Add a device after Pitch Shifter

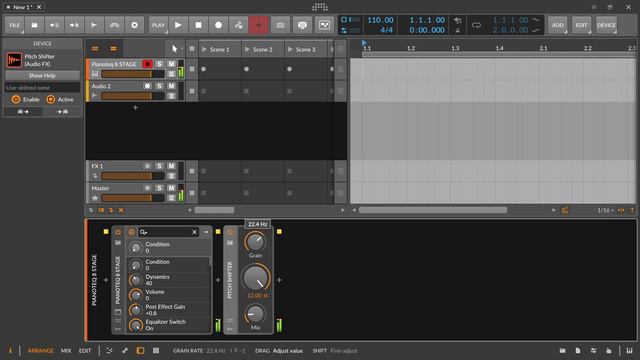279,280
